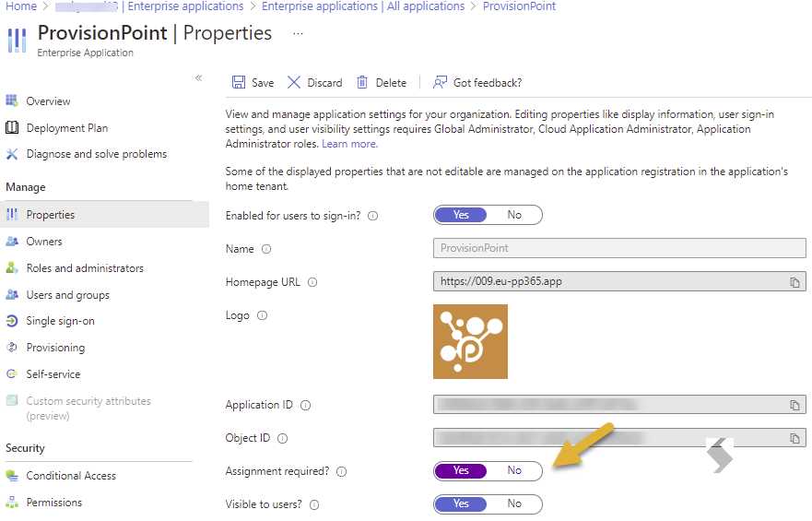This screenshot has height=521, width=812.
Task: Follow the Learn more link
Action: click(349, 144)
